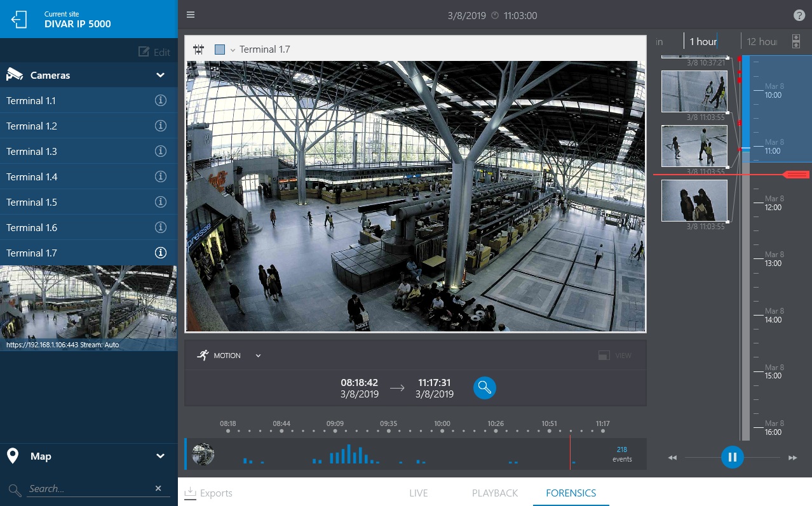Select Terminal 1.5 in camera list
This screenshot has height=506, width=812.
(x=32, y=202)
